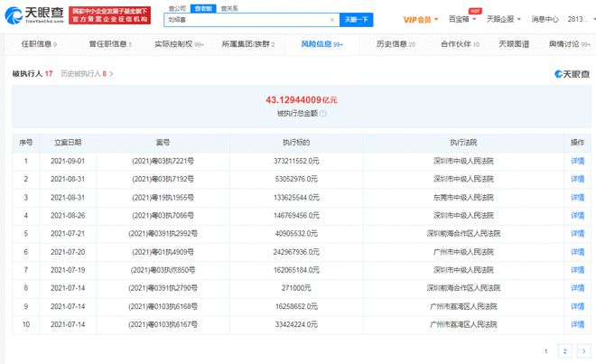Click the amount 53052976.0元
The height and width of the screenshot is (364, 596).
(296, 179)
